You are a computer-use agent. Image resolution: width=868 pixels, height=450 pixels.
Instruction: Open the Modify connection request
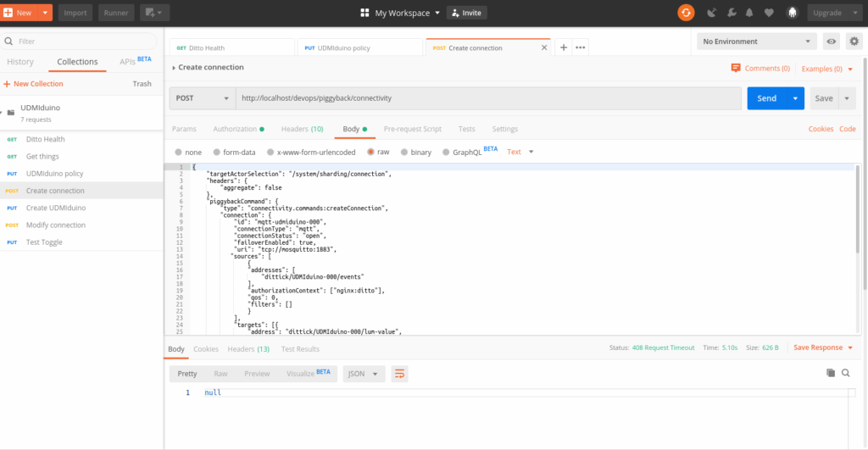[x=81, y=225]
